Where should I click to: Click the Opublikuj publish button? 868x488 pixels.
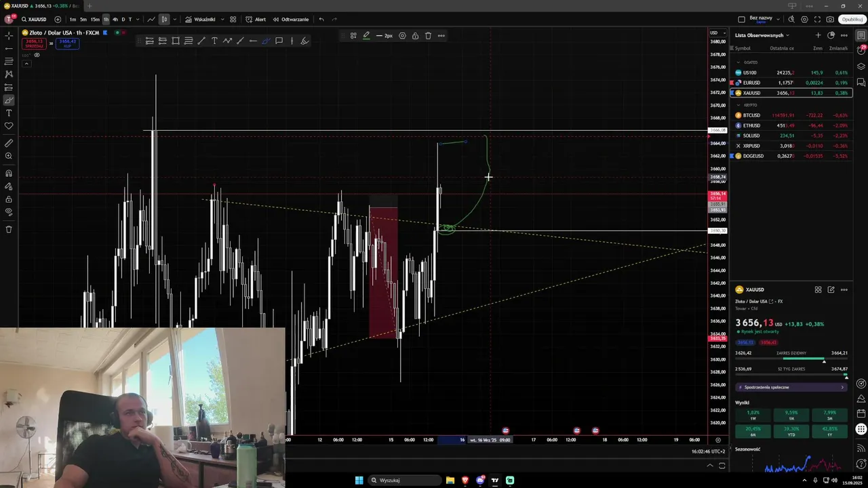point(852,19)
